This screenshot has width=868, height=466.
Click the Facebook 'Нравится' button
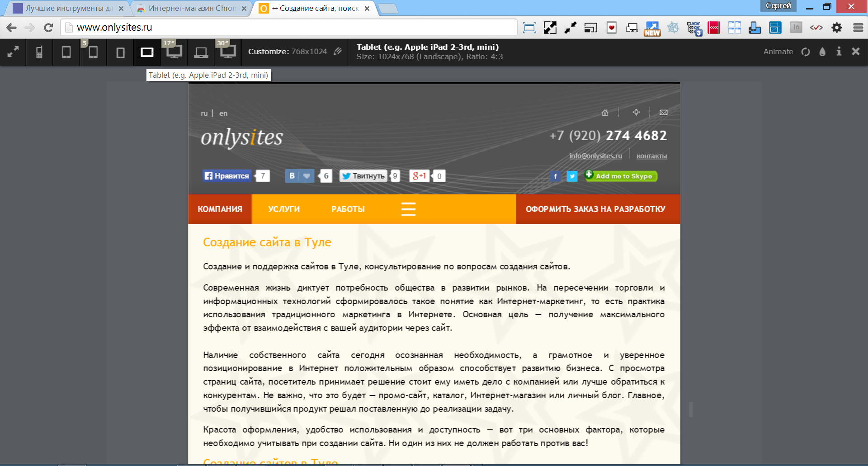(x=227, y=176)
